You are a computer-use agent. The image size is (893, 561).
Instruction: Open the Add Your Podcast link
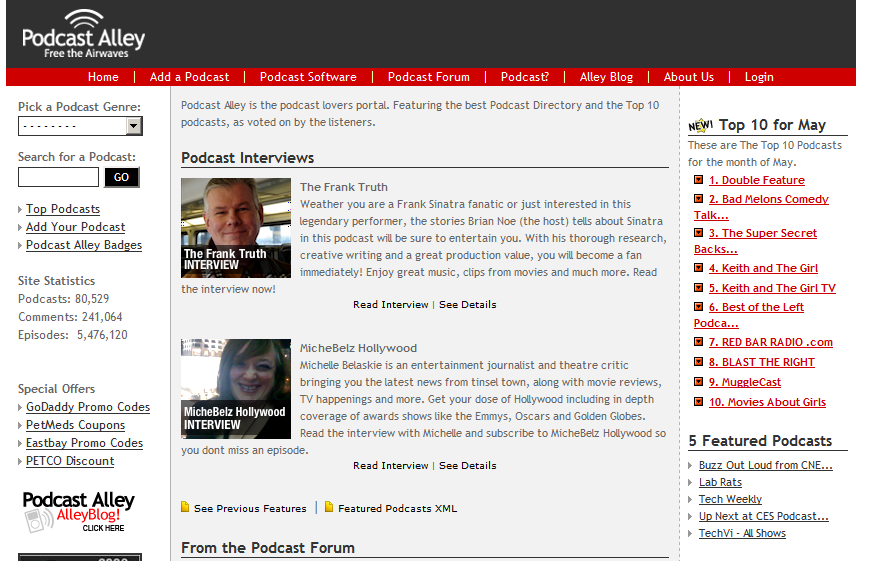click(75, 227)
